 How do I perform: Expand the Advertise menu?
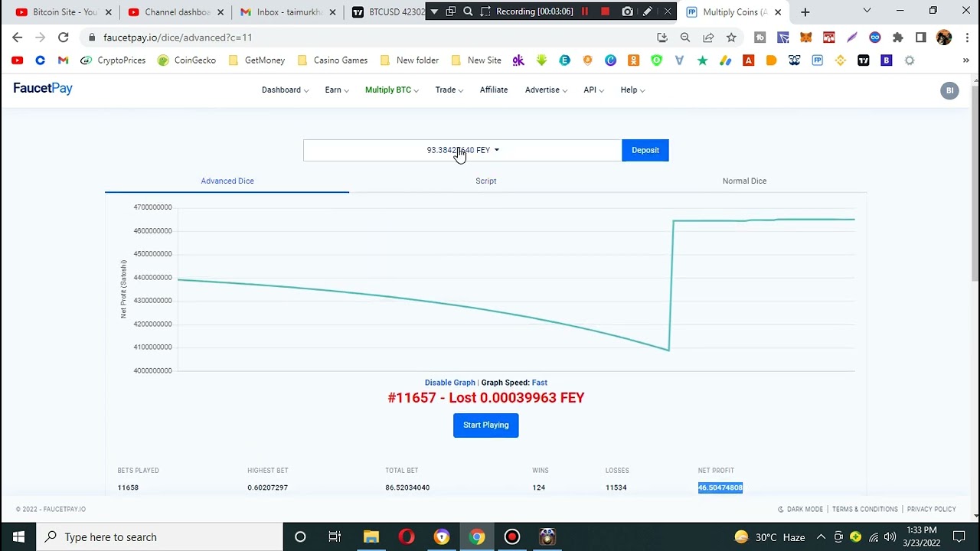click(x=546, y=90)
